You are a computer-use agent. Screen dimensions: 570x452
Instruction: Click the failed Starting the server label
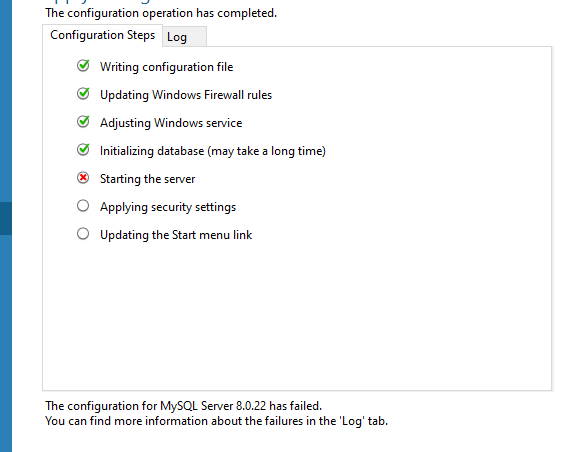(x=148, y=179)
